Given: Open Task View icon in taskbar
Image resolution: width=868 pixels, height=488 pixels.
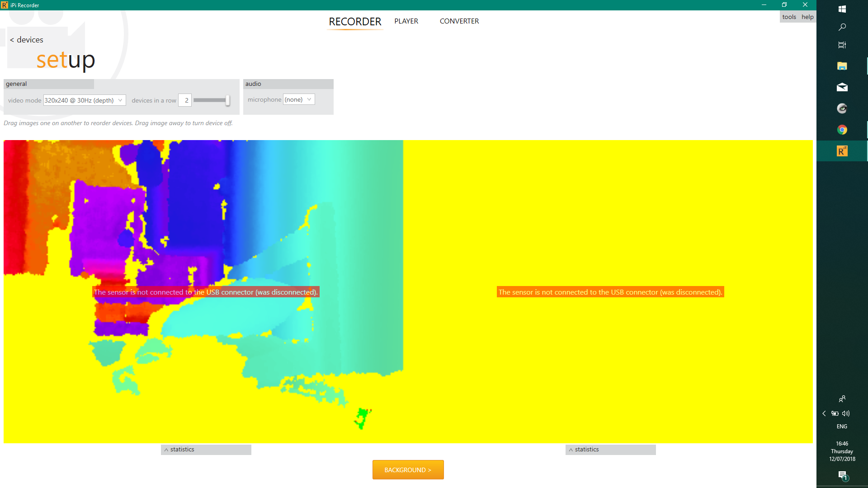Looking at the screenshot, I should pyautogui.click(x=842, y=45).
